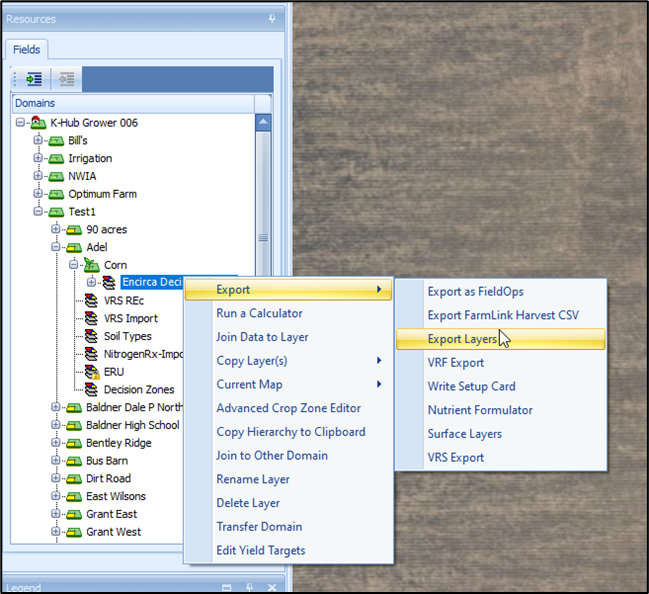Expand the Dirt Road field node
Screen dimensions: 649x594
point(55,478)
